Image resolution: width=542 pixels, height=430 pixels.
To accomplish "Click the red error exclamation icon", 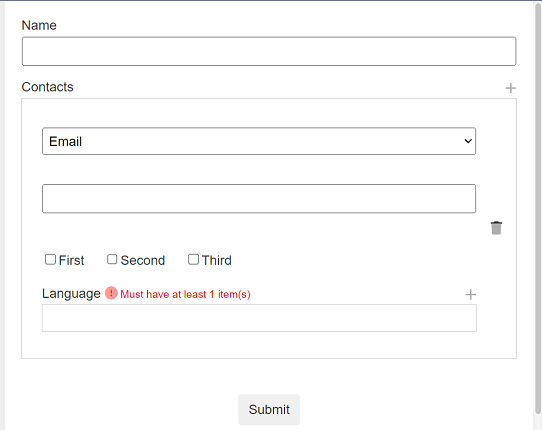I will (x=111, y=293).
